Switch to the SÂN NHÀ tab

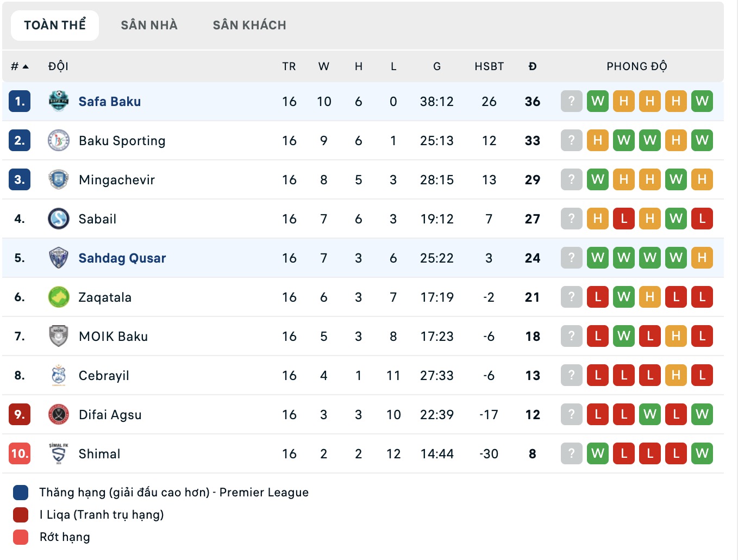[x=149, y=24]
